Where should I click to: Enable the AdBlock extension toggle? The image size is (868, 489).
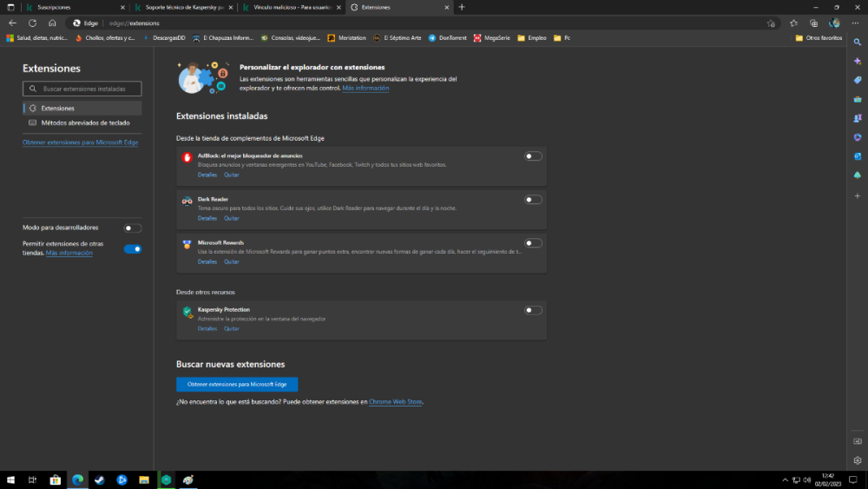tap(533, 156)
